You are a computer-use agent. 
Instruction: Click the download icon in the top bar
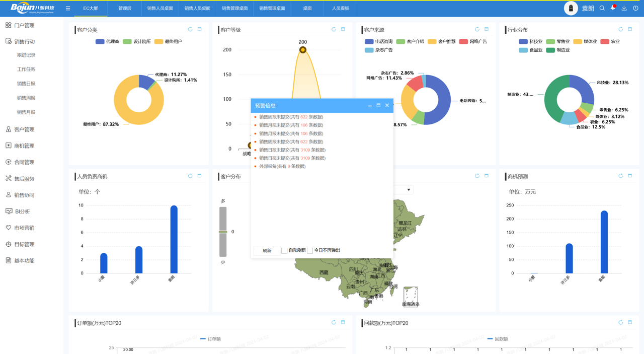(x=624, y=8)
